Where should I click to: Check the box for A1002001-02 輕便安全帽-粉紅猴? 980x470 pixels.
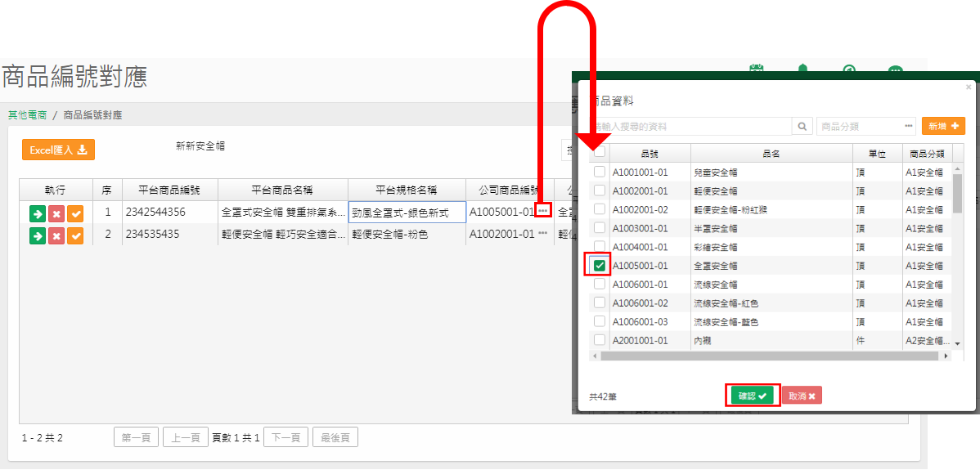[600, 209]
